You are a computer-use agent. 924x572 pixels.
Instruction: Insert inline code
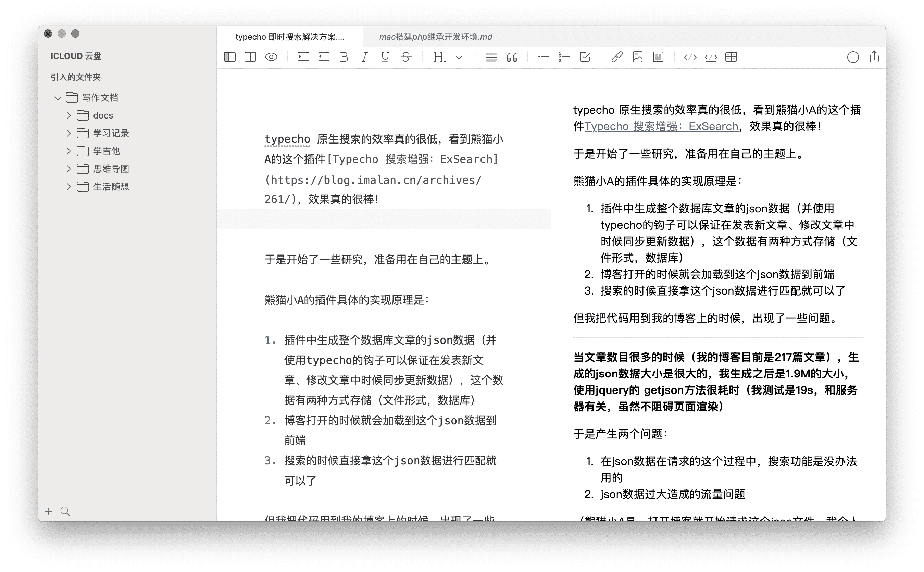tap(690, 57)
